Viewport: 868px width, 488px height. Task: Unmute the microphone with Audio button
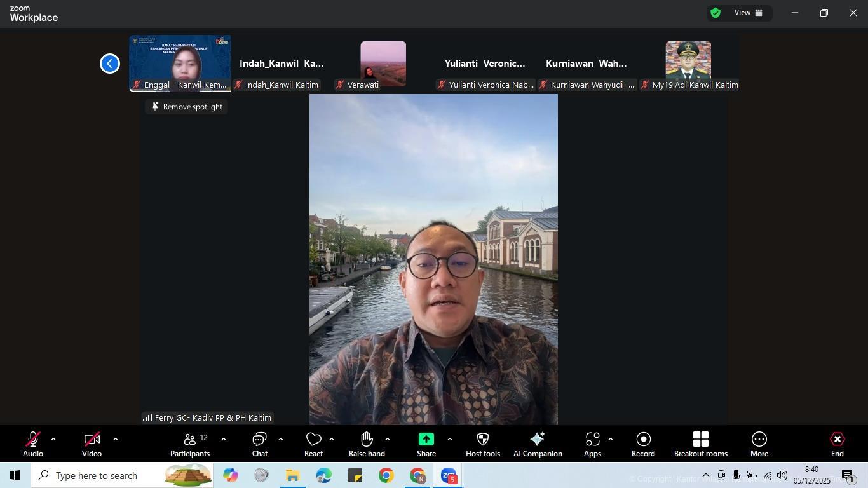tap(33, 444)
